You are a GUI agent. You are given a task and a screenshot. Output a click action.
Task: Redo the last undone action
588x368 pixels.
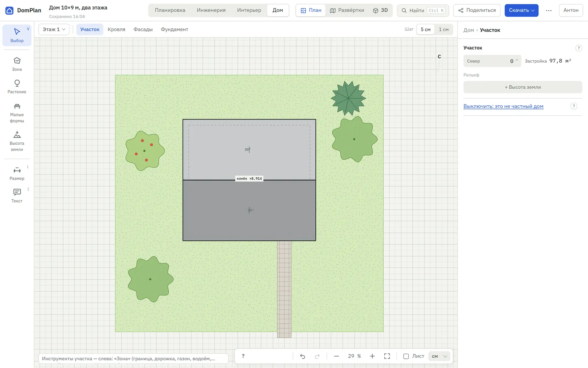pyautogui.click(x=317, y=356)
